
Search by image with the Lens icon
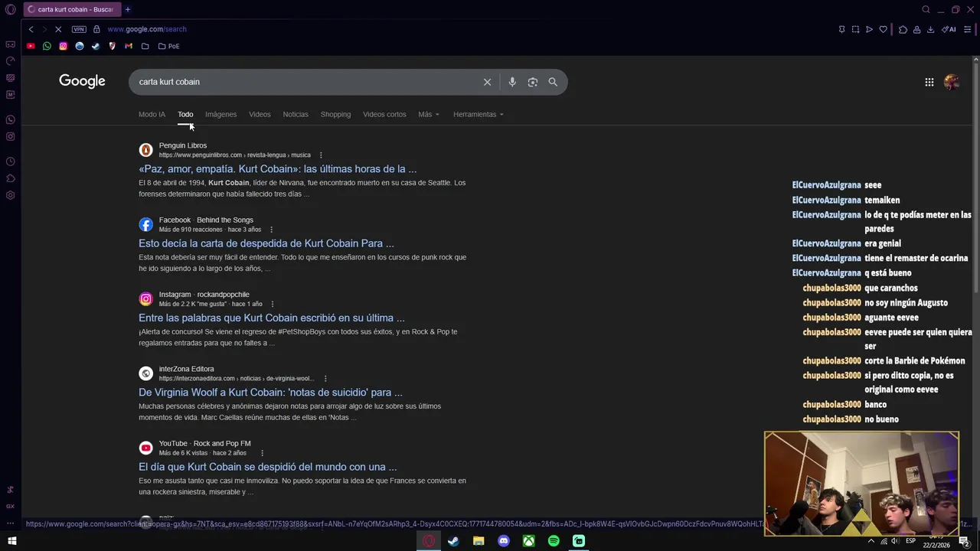click(533, 82)
